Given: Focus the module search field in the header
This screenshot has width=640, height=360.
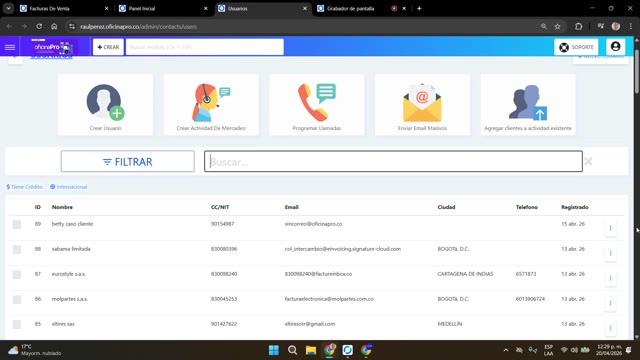Looking at the screenshot, I should [x=204, y=47].
